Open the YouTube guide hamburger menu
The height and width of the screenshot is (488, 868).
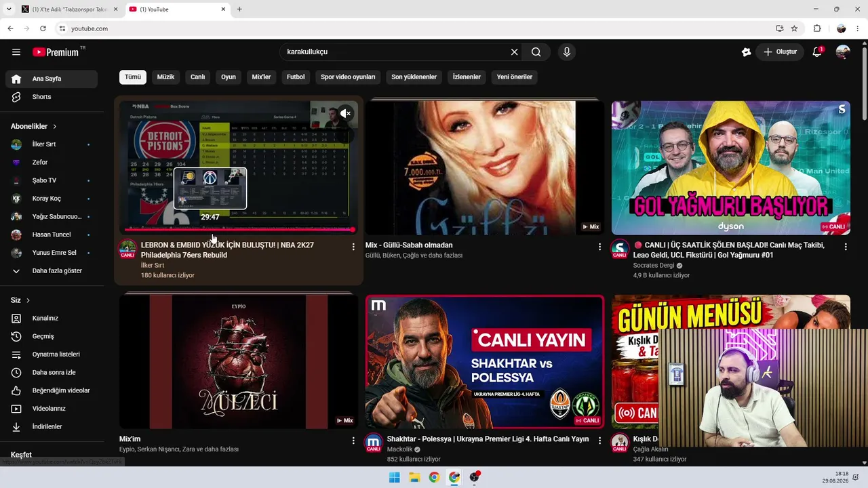(16, 52)
